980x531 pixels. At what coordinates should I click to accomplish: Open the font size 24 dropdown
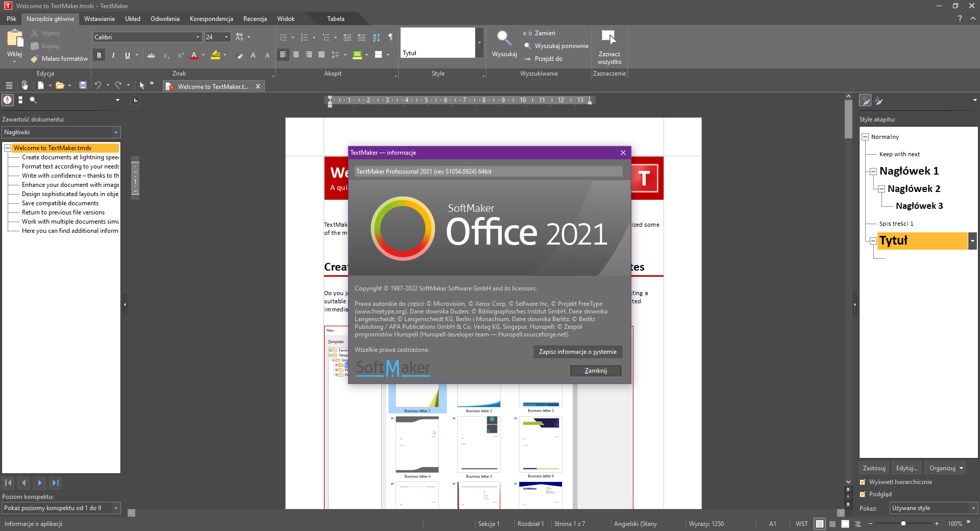227,37
